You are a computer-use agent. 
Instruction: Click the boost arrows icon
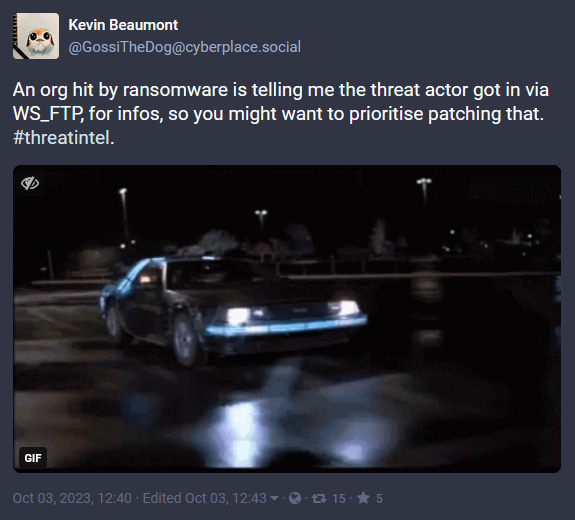(319, 498)
